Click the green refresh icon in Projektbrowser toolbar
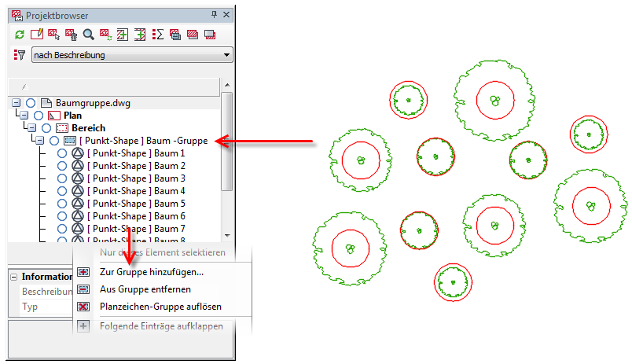The width and height of the screenshot is (632, 364). (20, 35)
